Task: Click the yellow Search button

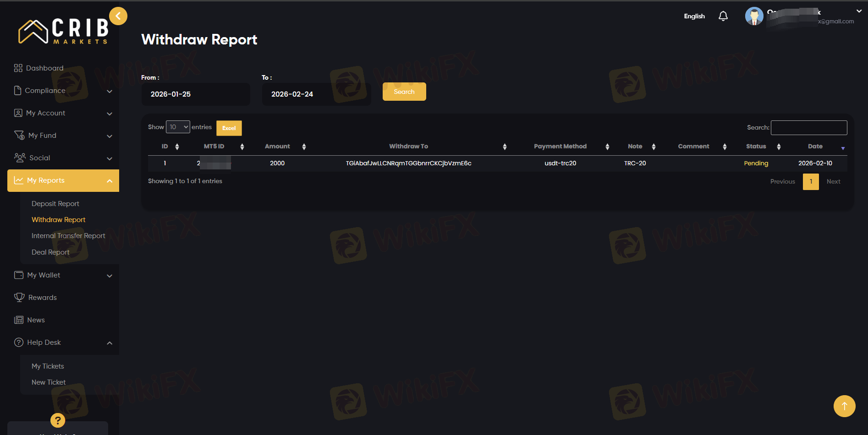Action: pyautogui.click(x=404, y=92)
